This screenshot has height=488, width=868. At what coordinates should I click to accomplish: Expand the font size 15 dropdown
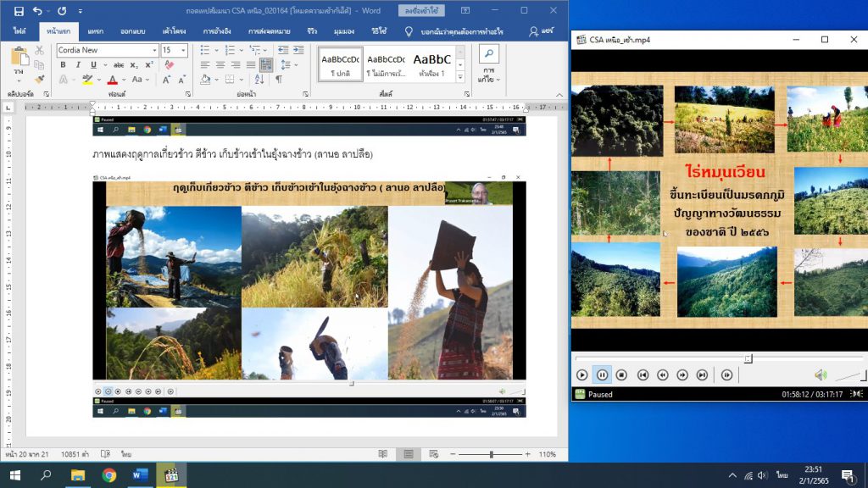click(183, 50)
